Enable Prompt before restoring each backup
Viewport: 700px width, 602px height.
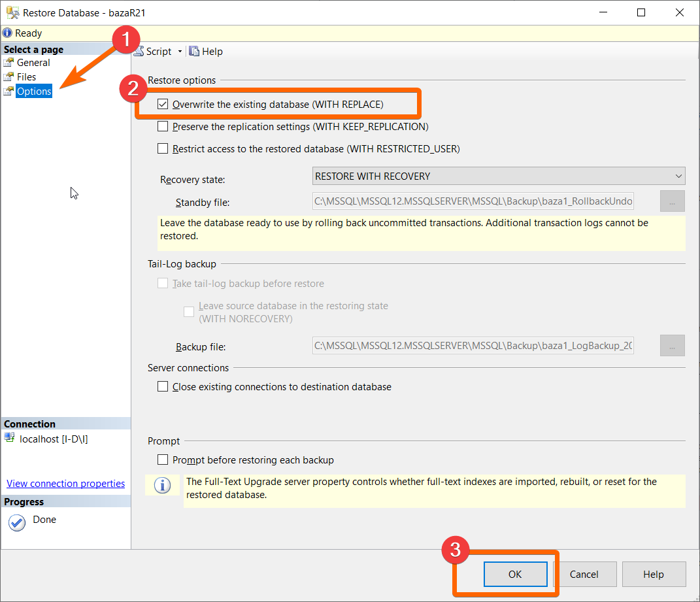click(163, 460)
